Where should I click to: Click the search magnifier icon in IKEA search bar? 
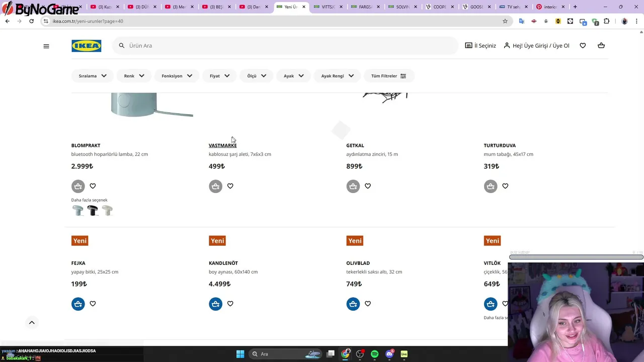tap(122, 46)
